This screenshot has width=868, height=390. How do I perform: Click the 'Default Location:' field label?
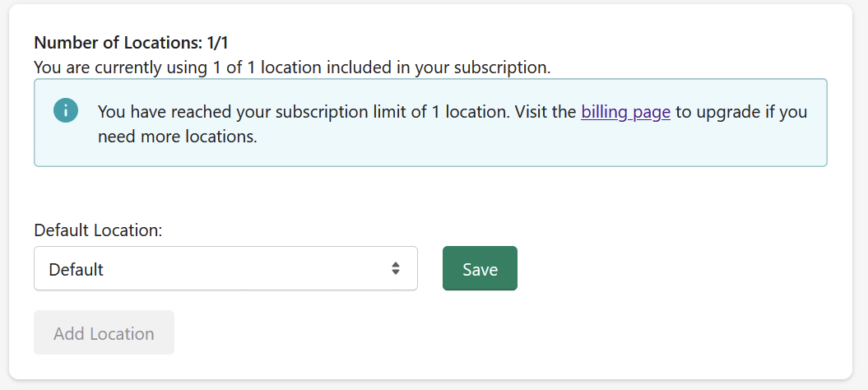98,230
